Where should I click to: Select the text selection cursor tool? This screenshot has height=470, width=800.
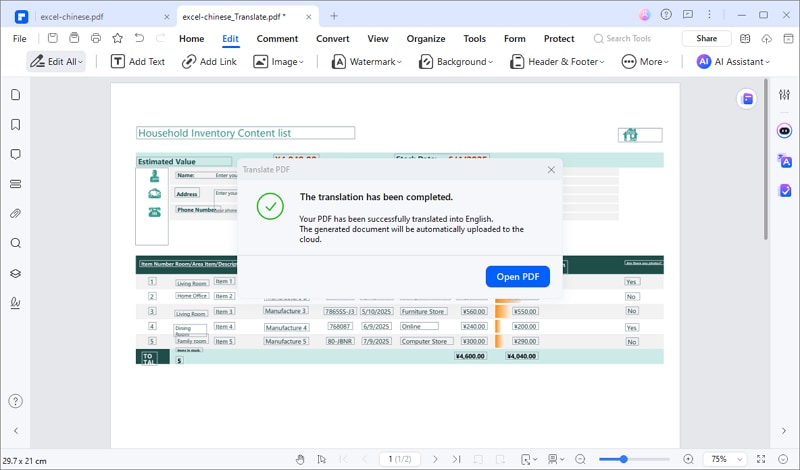[x=321, y=459]
